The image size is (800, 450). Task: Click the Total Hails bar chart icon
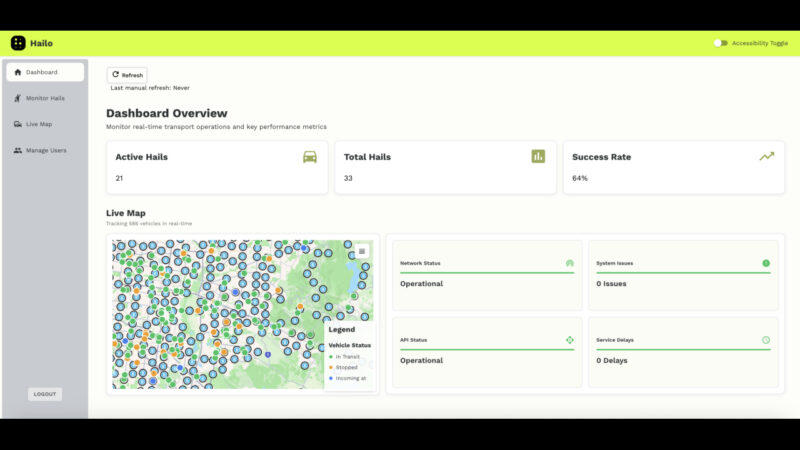(538, 156)
